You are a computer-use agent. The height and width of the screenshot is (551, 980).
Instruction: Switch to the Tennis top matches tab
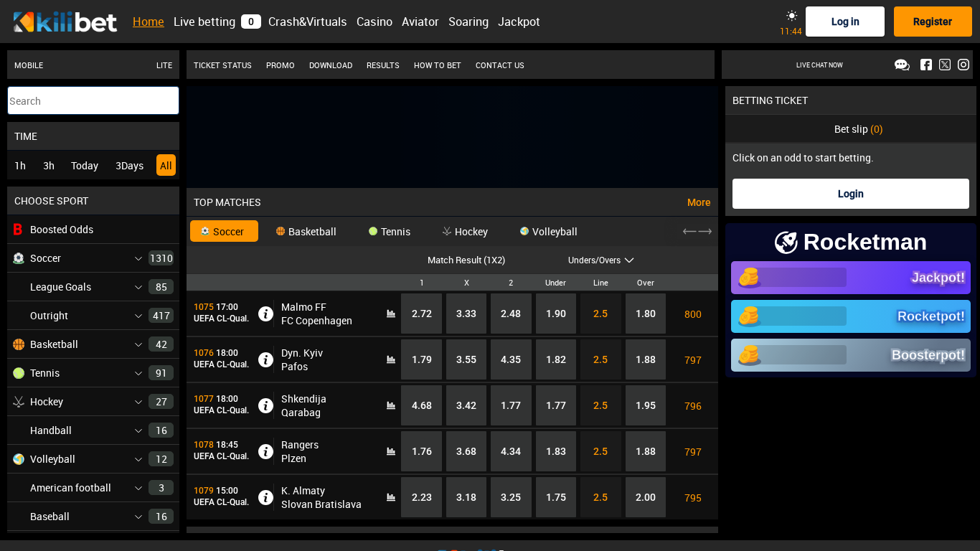390,232
